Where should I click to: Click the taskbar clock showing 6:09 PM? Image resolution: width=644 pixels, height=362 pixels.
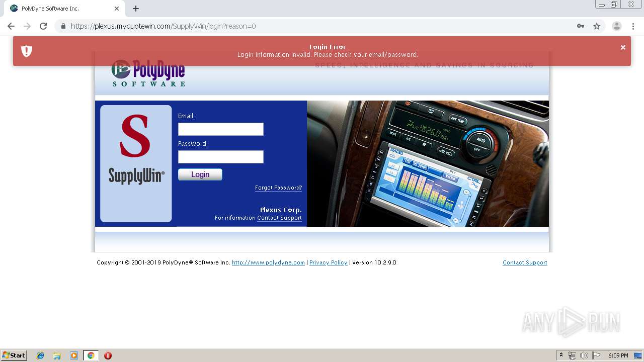point(618,355)
